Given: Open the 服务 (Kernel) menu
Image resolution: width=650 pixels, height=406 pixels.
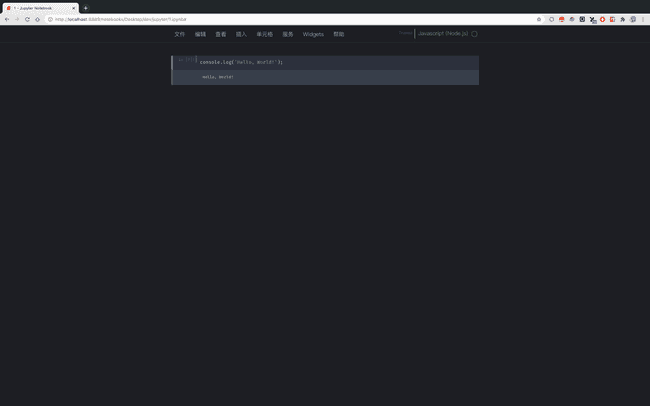Looking at the screenshot, I should click(288, 34).
